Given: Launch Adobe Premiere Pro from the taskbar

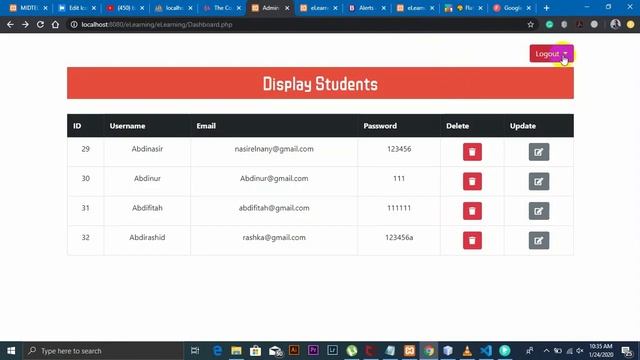Looking at the screenshot, I should click(313, 351).
